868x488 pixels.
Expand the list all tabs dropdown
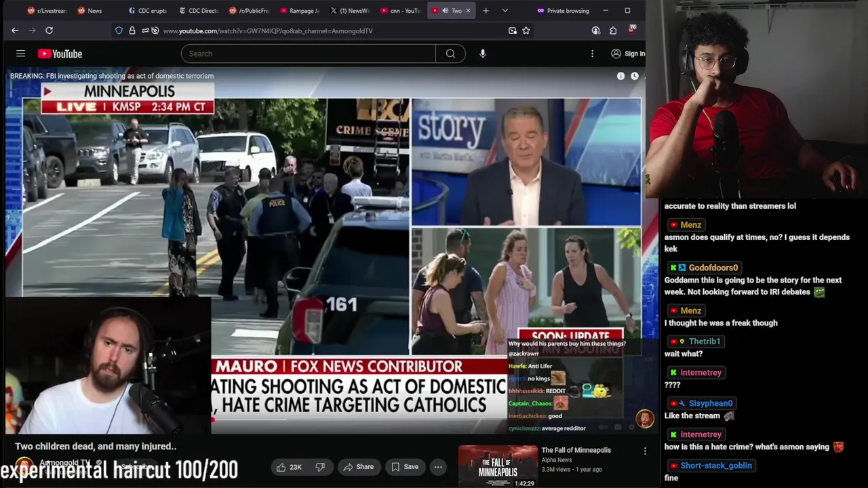(x=505, y=11)
